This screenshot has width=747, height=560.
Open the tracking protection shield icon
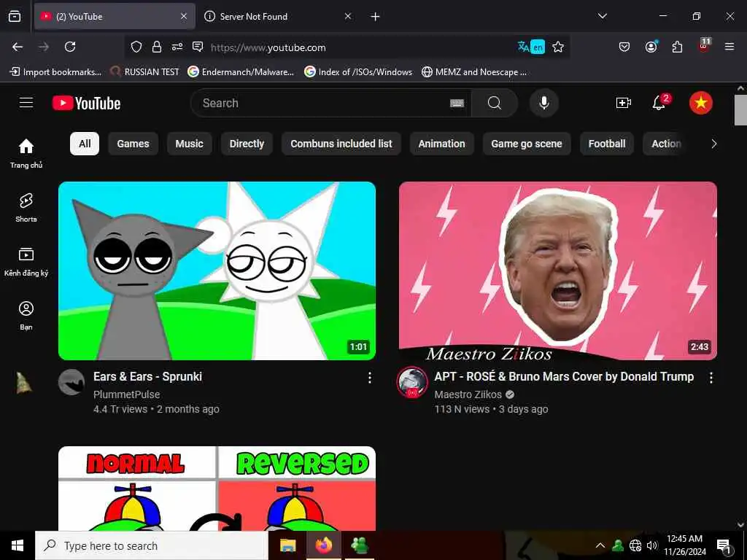tap(136, 47)
